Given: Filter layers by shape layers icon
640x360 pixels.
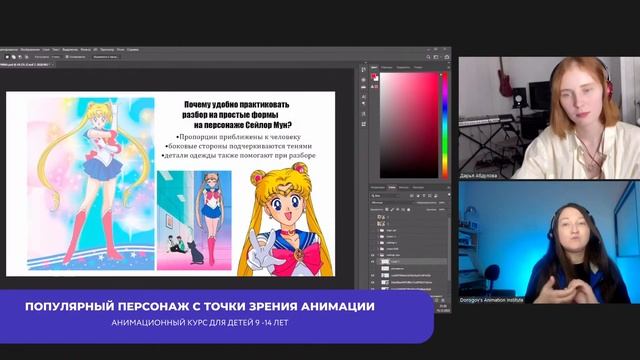Looking at the screenshot, I should (429, 196).
